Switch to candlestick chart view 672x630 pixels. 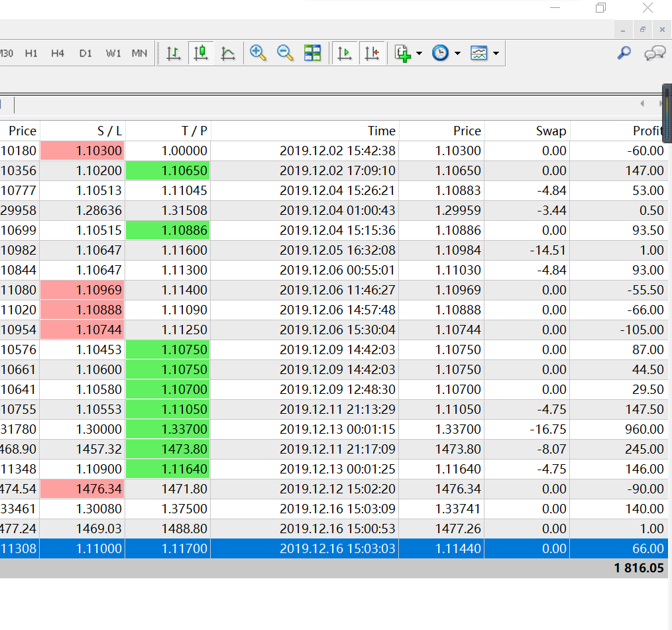[x=201, y=54]
